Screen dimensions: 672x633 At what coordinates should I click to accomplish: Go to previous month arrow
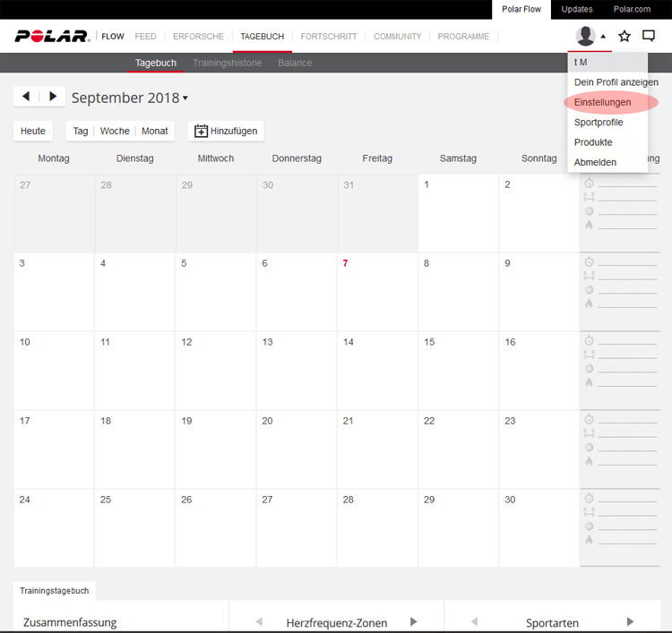pyautogui.click(x=26, y=97)
